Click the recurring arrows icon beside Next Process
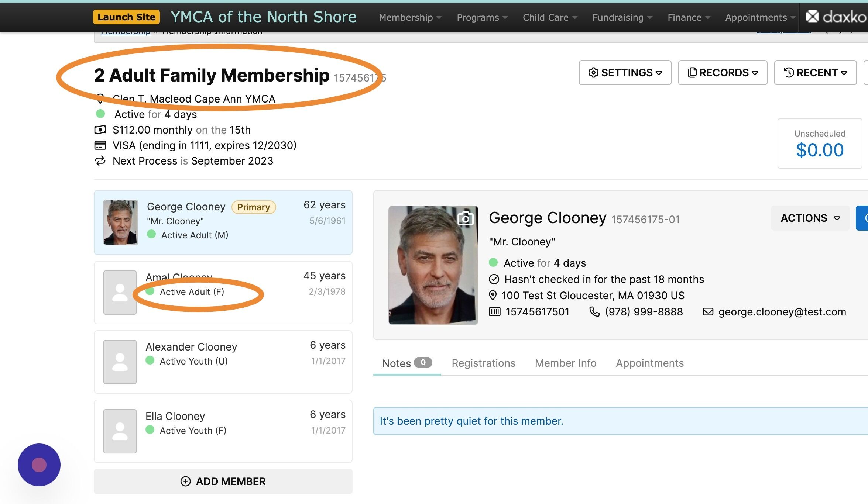The image size is (868, 504). 100,161
